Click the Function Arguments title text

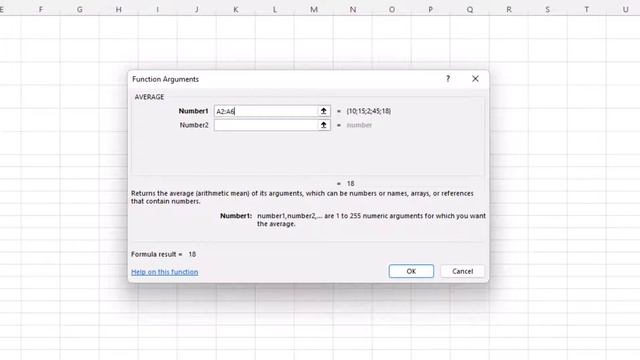(165, 79)
